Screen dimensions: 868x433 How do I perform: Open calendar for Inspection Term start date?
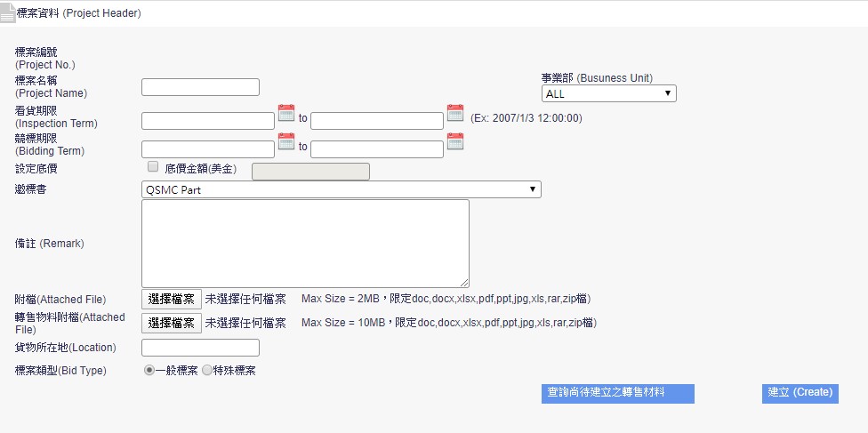click(x=285, y=113)
